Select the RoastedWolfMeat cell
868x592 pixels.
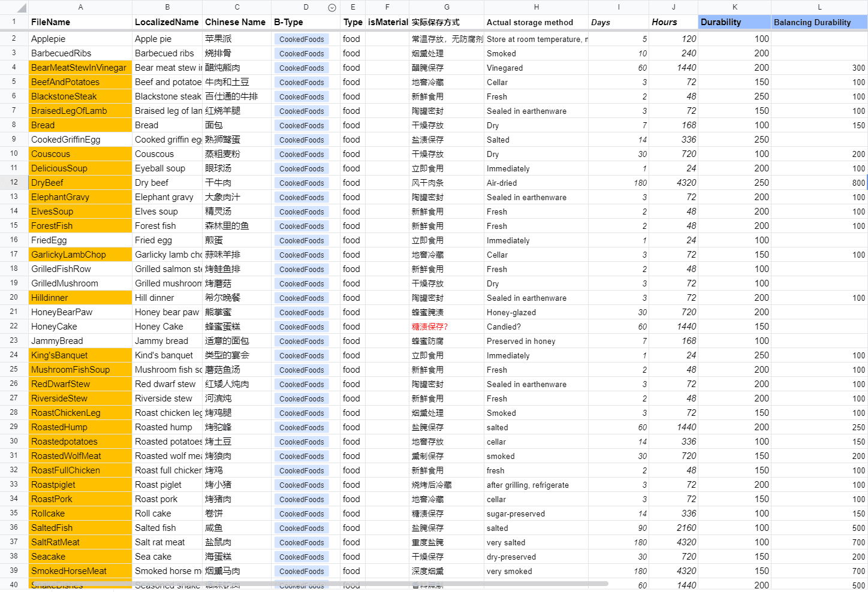click(80, 456)
